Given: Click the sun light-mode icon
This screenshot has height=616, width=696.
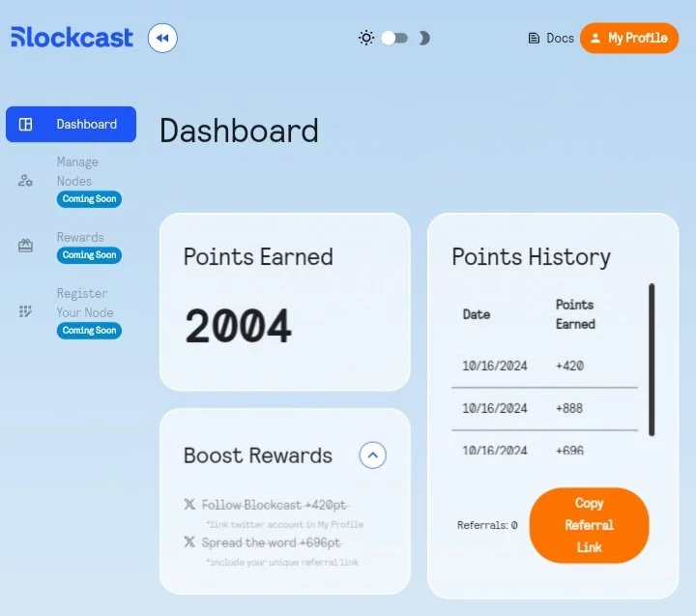Looking at the screenshot, I should [x=366, y=38].
